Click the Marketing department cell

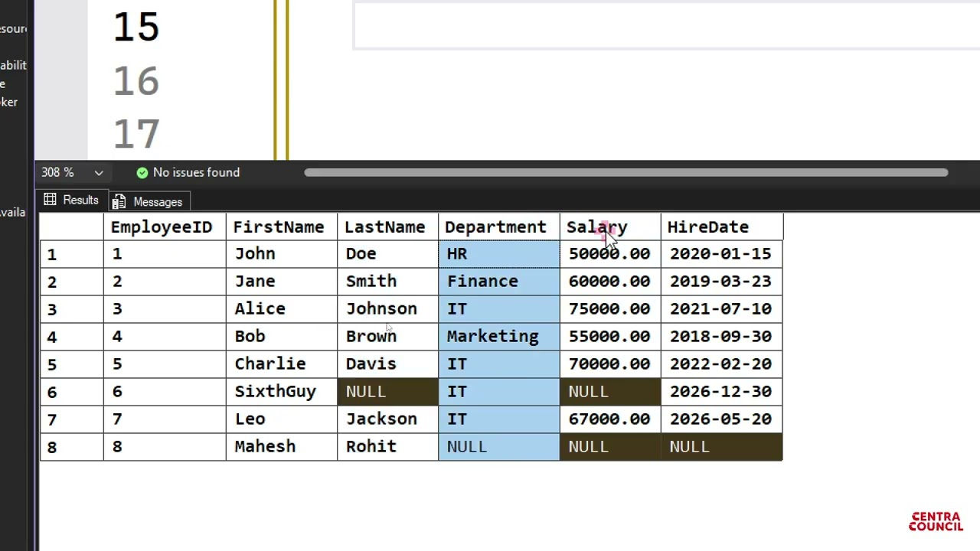[499, 337]
